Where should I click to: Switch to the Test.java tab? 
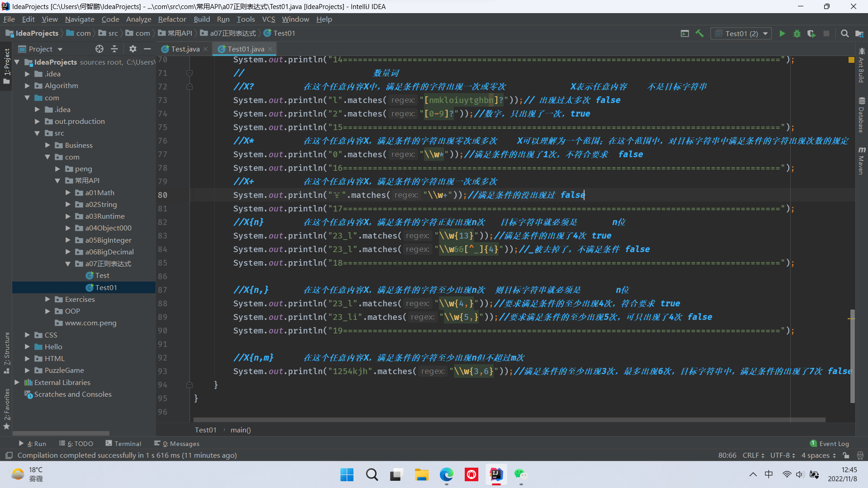pyautogui.click(x=185, y=49)
